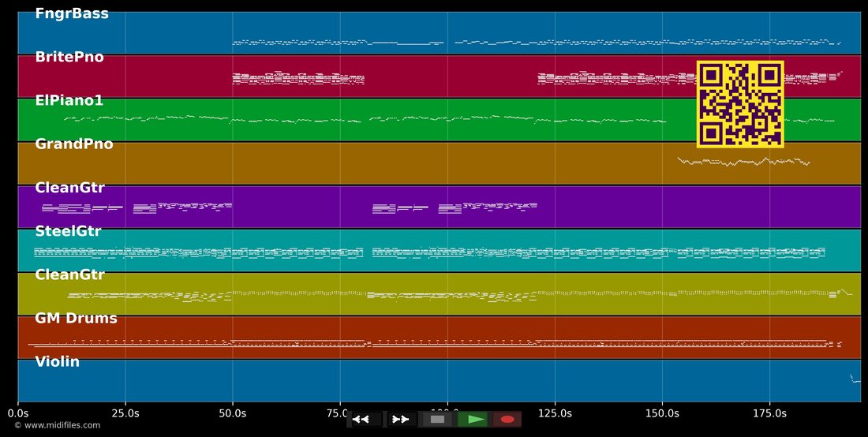The image size is (868, 437).
Task: Select the SteelGtr track label
Action: click(x=68, y=231)
